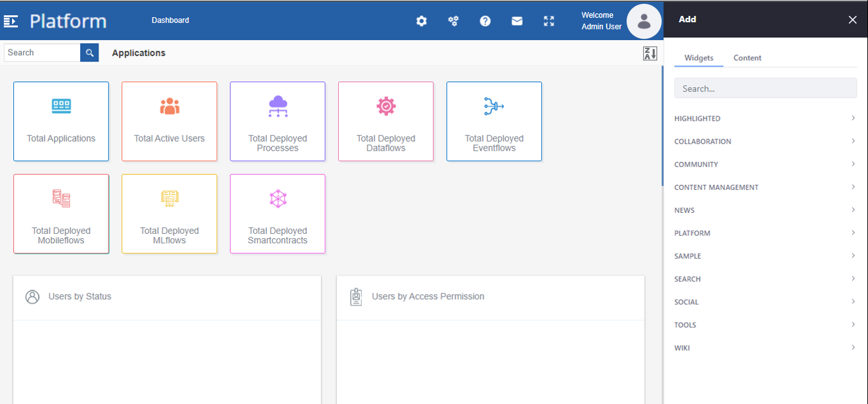Click the Users by Status person icon
Viewport: 868px width, 404px height.
[32, 297]
